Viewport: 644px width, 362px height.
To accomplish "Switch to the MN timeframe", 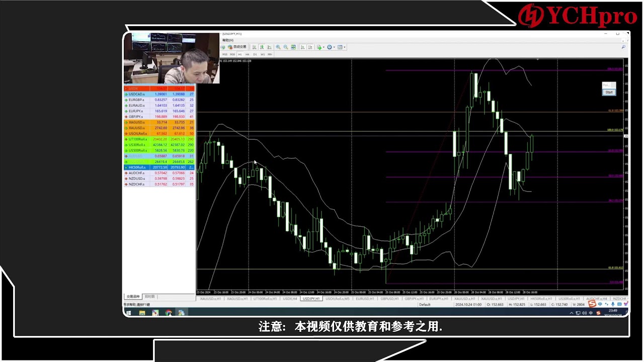I will (270, 54).
